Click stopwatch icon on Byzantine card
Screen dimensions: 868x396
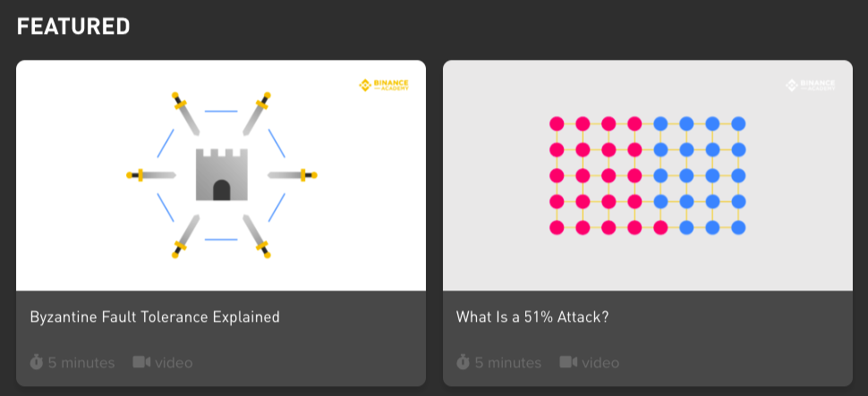[x=37, y=362]
